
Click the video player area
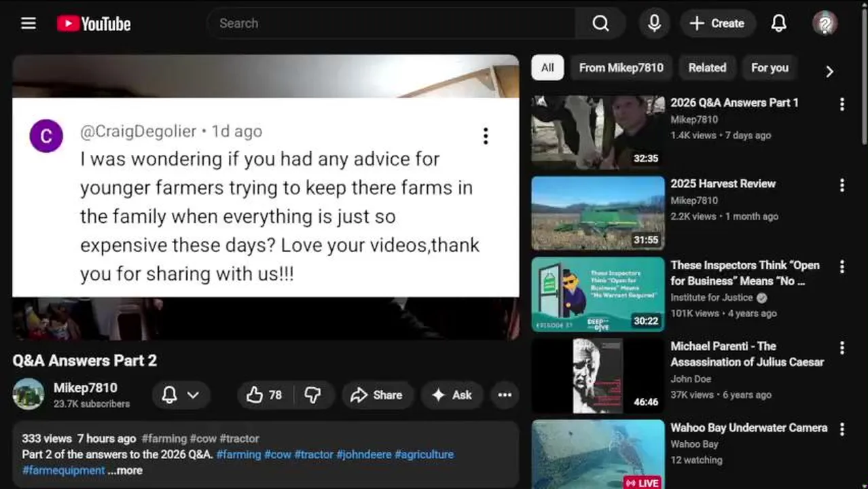[x=266, y=197]
